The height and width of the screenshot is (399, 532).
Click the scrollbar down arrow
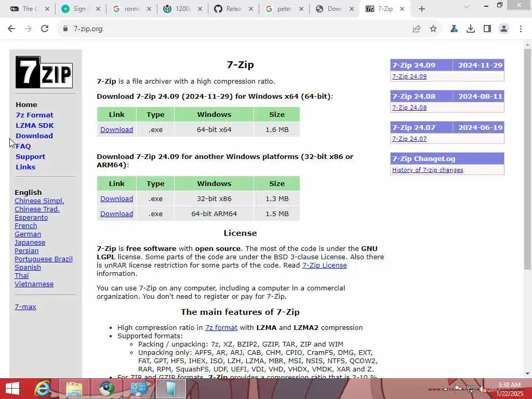527,374
